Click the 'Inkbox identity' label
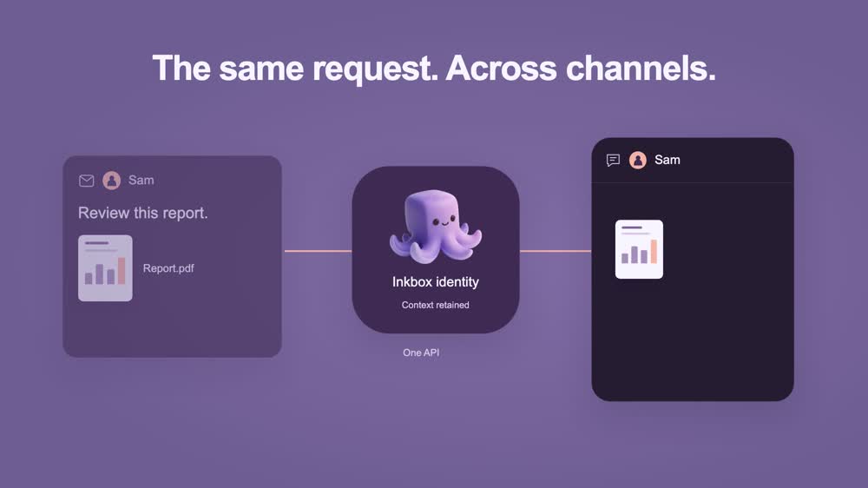The width and height of the screenshot is (868, 488). point(436,282)
